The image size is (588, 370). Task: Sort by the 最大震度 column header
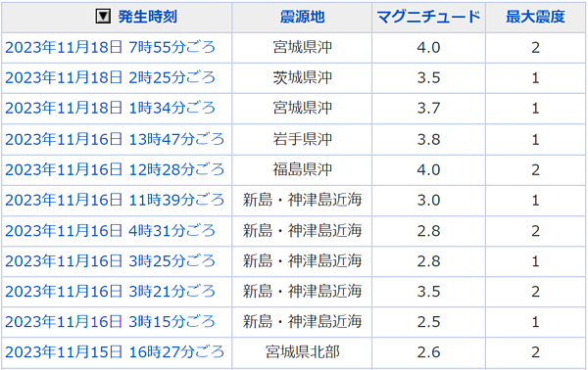[535, 17]
